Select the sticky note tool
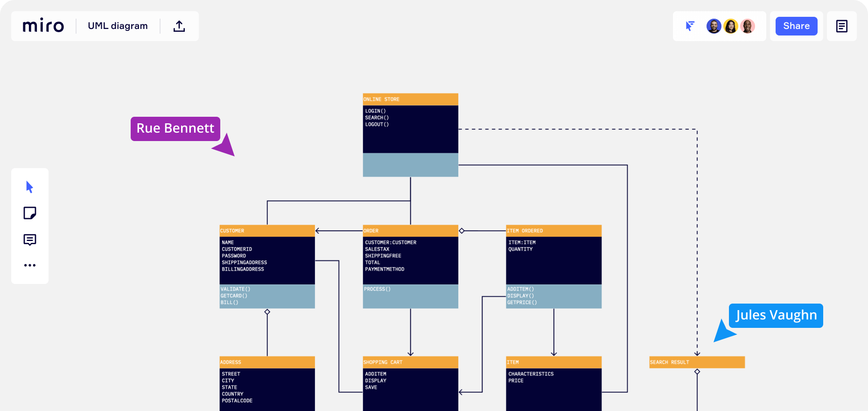Screen dimensions: 868x411 pos(30,213)
